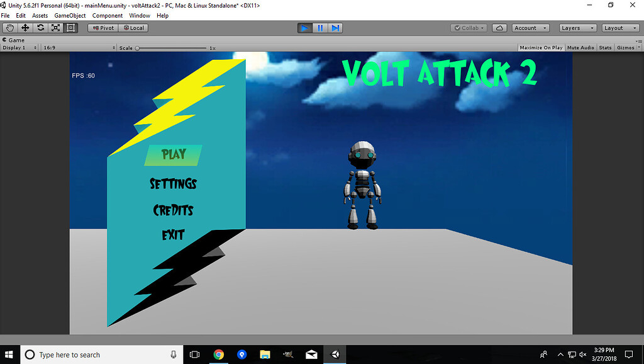The image size is (644, 364).
Task: Pause the running game
Action: click(320, 28)
